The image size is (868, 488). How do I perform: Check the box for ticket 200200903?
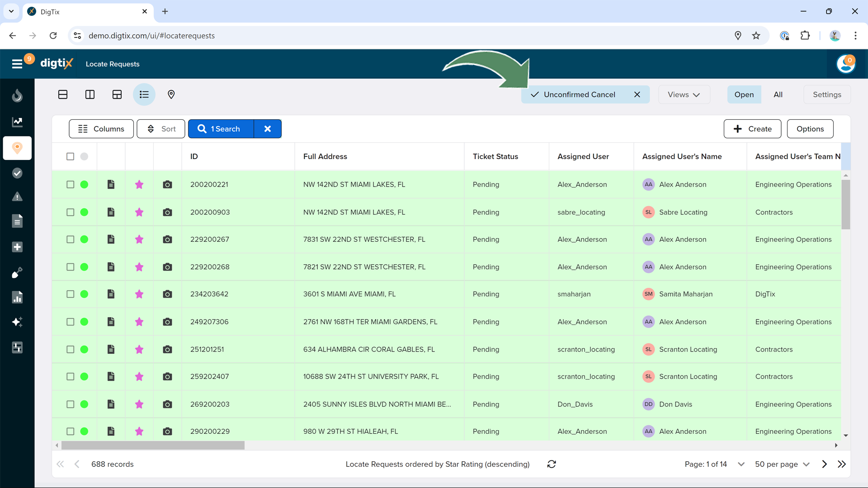(x=70, y=212)
